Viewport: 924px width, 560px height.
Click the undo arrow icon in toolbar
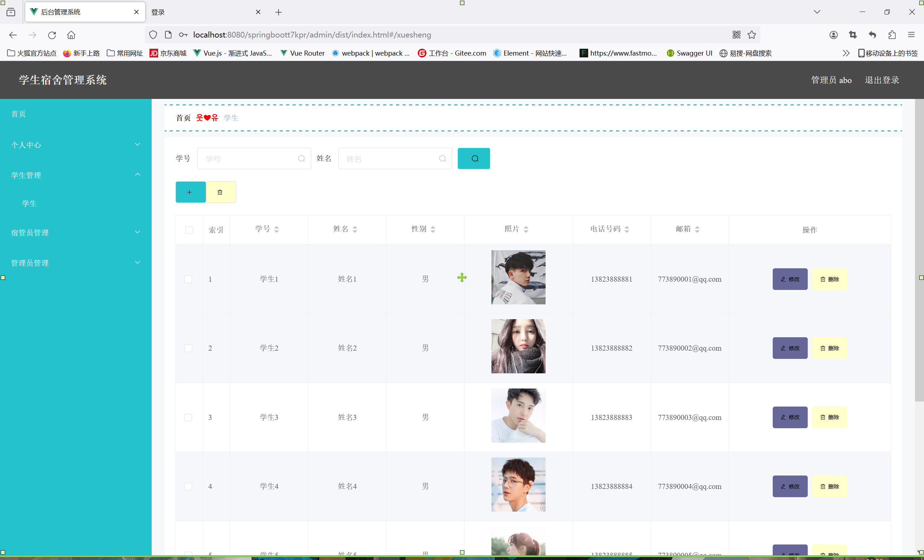click(872, 35)
